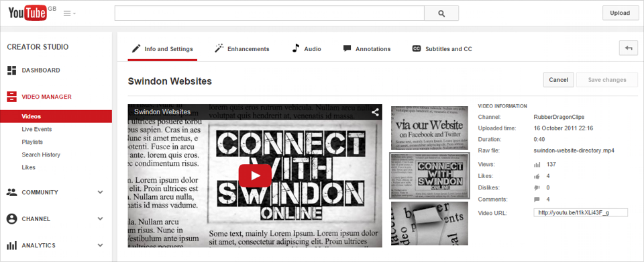
Task: Click the Dislikes thumbs-down icon
Action: (x=537, y=187)
